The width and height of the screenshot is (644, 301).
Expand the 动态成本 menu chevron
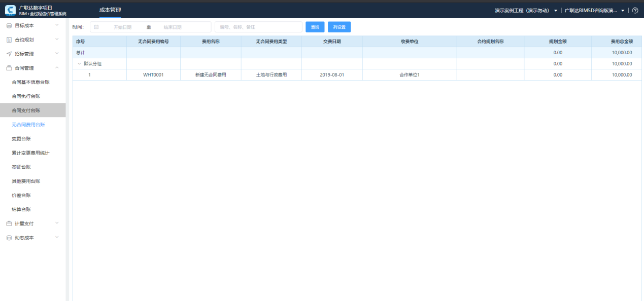pos(57,238)
